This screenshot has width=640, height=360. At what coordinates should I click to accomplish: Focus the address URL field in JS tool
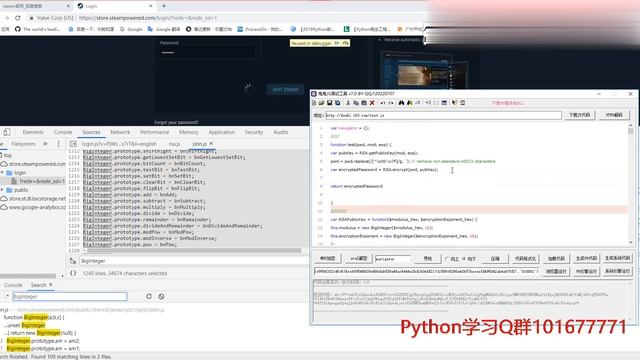[443, 116]
